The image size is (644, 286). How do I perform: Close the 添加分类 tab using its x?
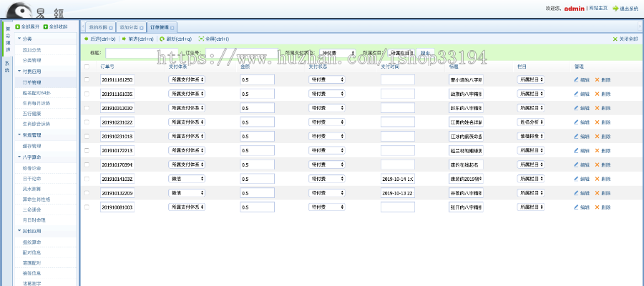coord(141,28)
